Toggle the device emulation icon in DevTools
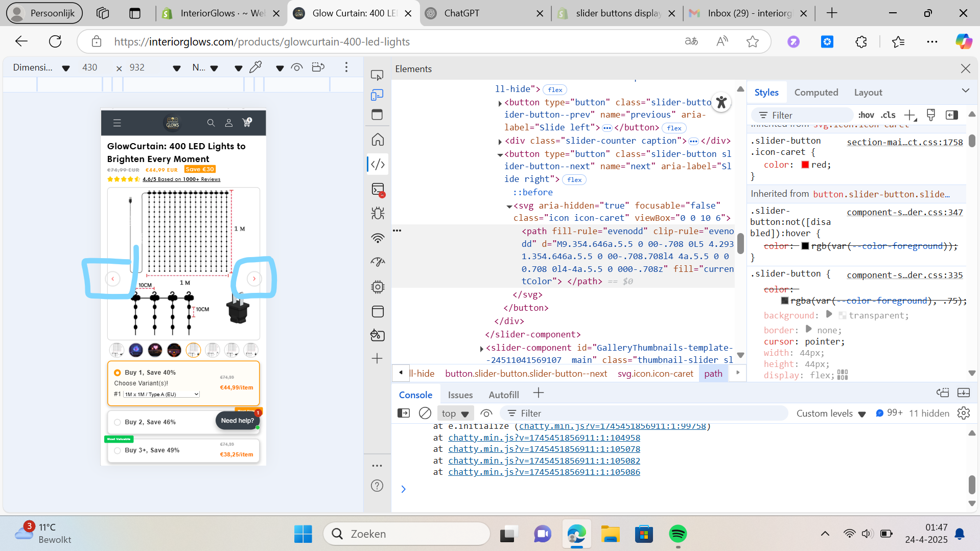 tap(377, 95)
